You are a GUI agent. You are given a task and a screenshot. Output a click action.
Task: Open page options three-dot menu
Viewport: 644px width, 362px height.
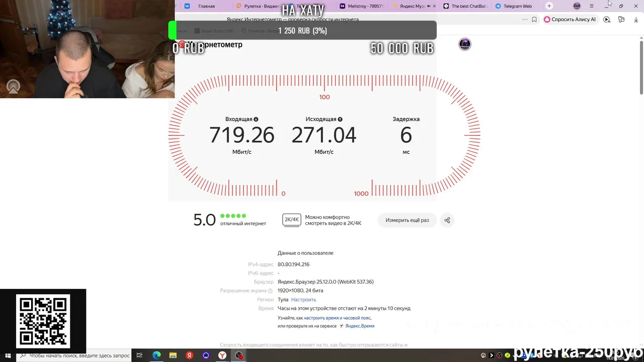click(525, 20)
